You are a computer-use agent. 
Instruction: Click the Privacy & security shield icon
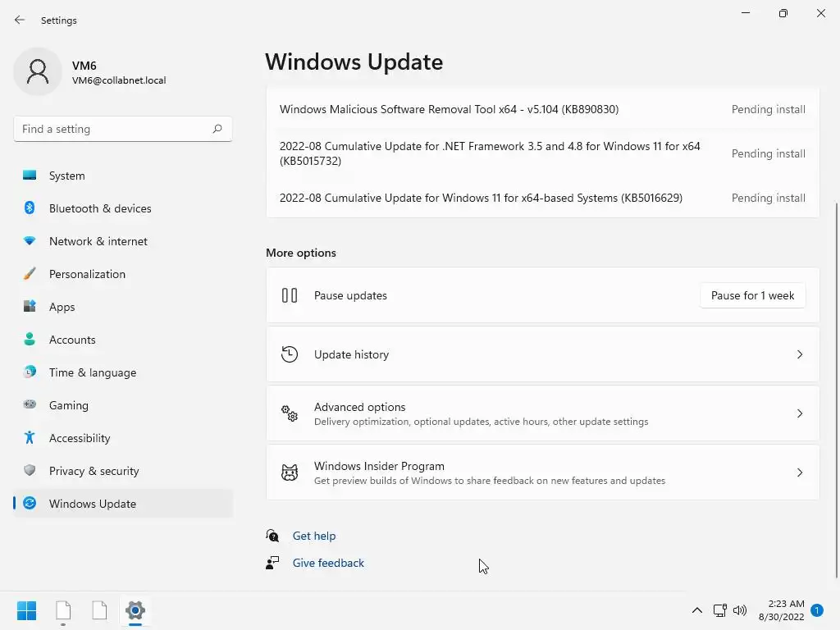pos(30,471)
